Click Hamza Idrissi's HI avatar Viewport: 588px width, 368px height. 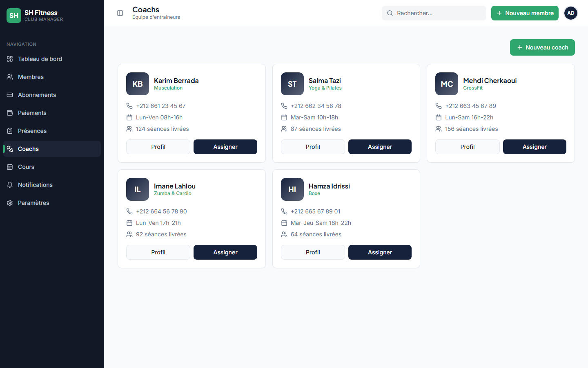coord(292,189)
